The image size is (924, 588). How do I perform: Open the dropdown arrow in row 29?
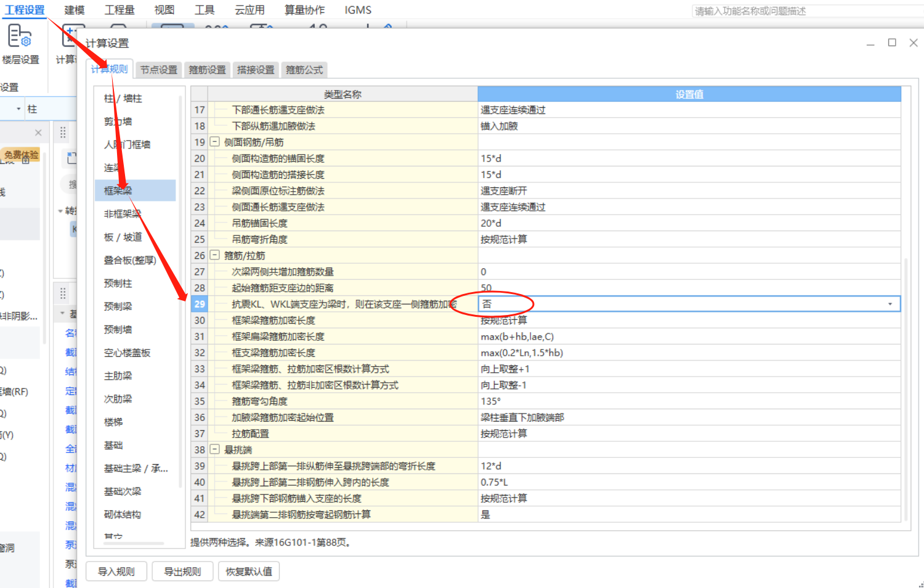click(x=890, y=304)
